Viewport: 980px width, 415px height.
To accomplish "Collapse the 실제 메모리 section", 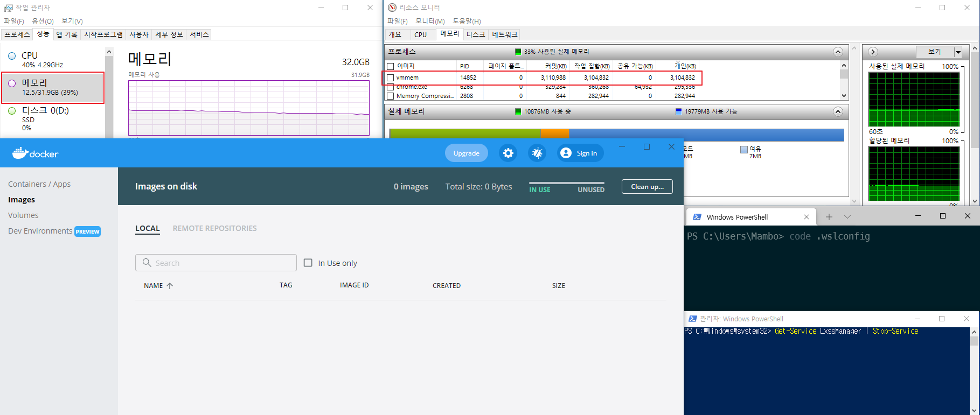I will (838, 111).
